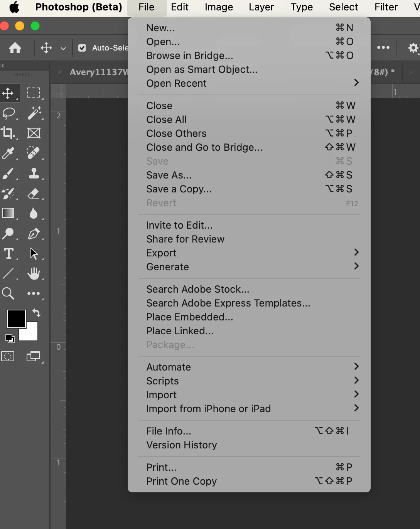The image size is (420, 529).
Task: Select the Zoom tool
Action: [x=8, y=293]
